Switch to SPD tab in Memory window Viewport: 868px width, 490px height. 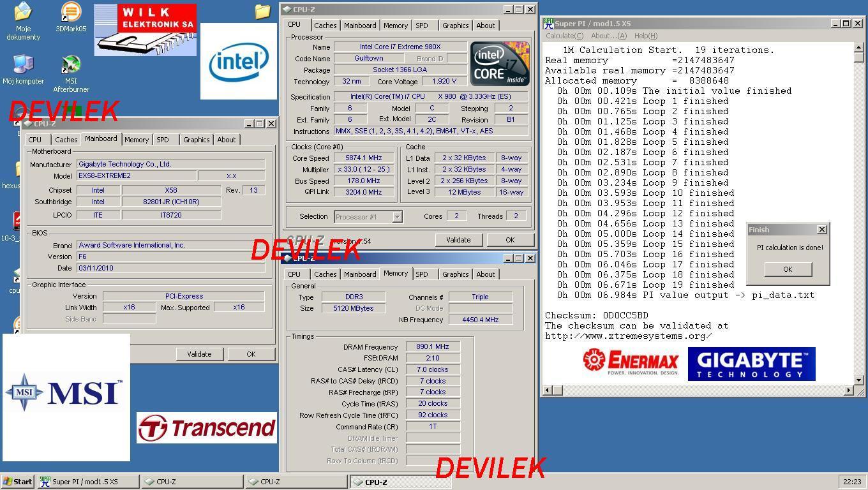[x=422, y=274]
